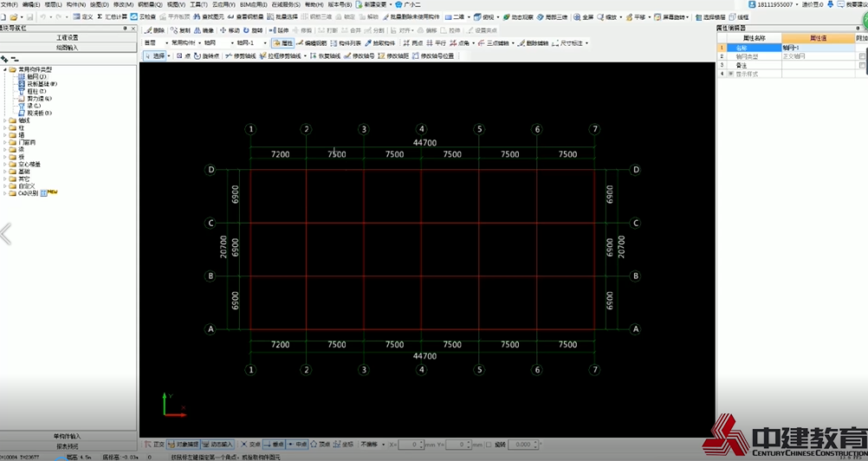Select the 两点 two-point axis tool
868x461 pixels.
(x=413, y=43)
